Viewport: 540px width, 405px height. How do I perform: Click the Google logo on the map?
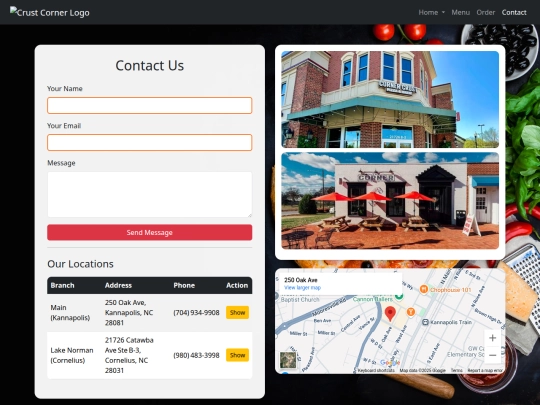[390, 362]
